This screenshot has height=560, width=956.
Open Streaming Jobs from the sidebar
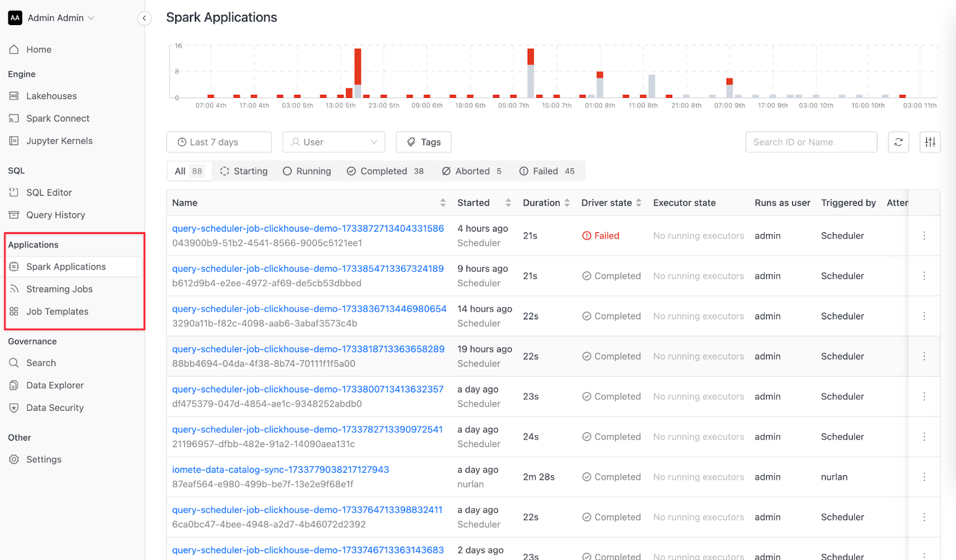click(x=59, y=289)
